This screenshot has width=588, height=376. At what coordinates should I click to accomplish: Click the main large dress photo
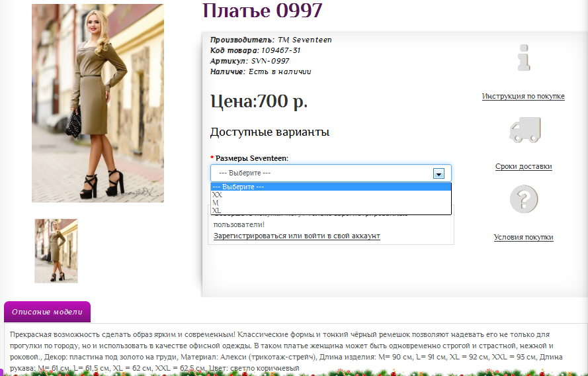(x=97, y=103)
